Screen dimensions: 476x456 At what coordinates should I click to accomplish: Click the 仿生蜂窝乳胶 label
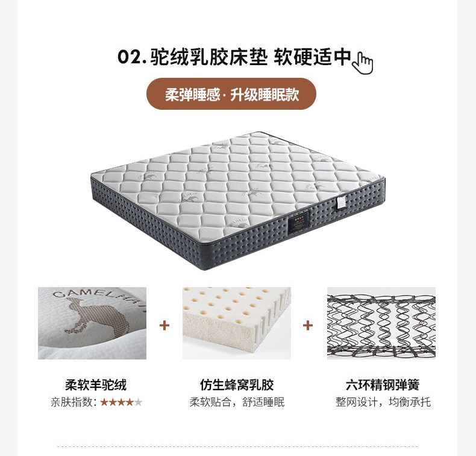tap(237, 385)
